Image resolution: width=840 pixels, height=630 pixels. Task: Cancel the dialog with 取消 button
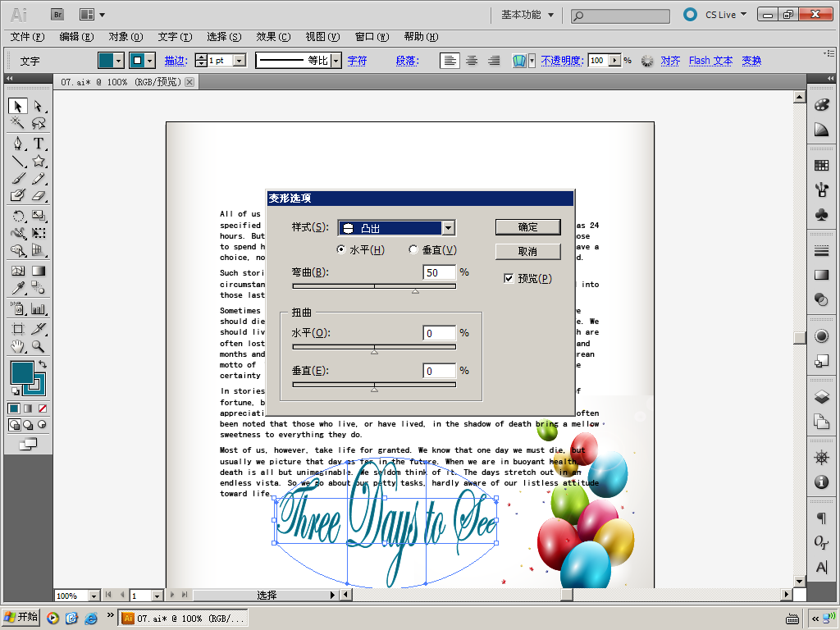pos(527,251)
